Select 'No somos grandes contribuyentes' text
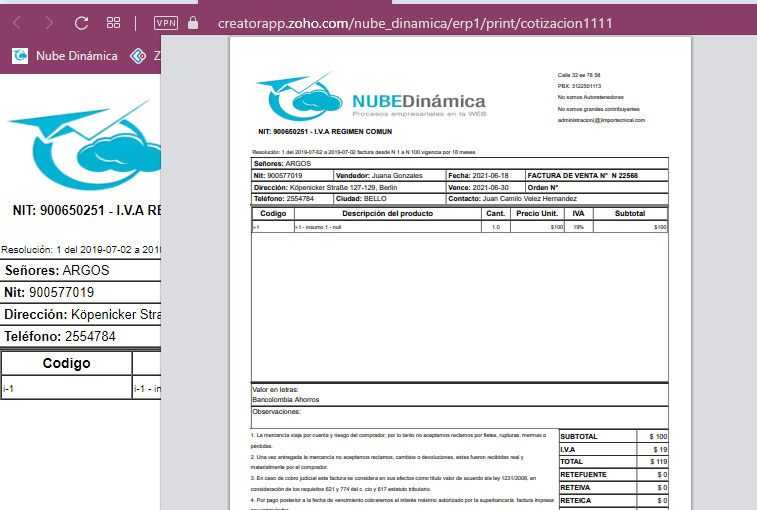Screen dimensions: 757x510 click(x=599, y=109)
